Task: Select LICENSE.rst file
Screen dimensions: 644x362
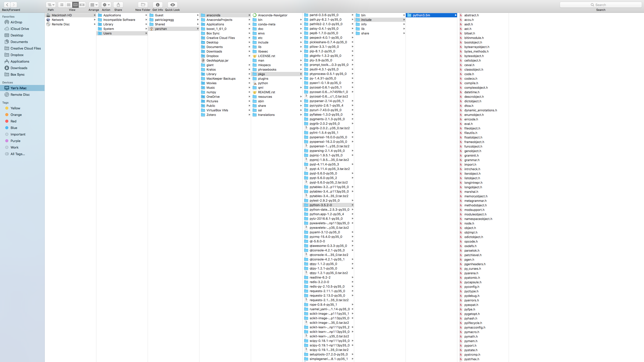Action: pyautogui.click(x=277, y=56)
